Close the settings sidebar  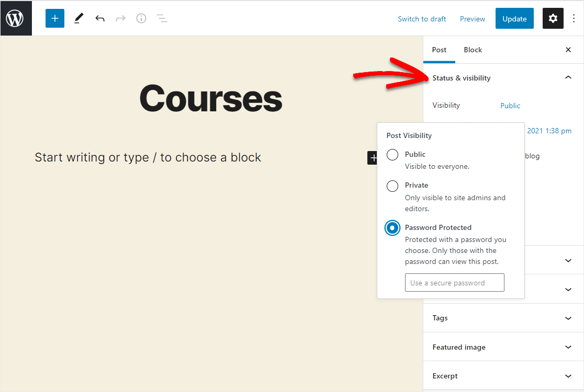pos(568,50)
